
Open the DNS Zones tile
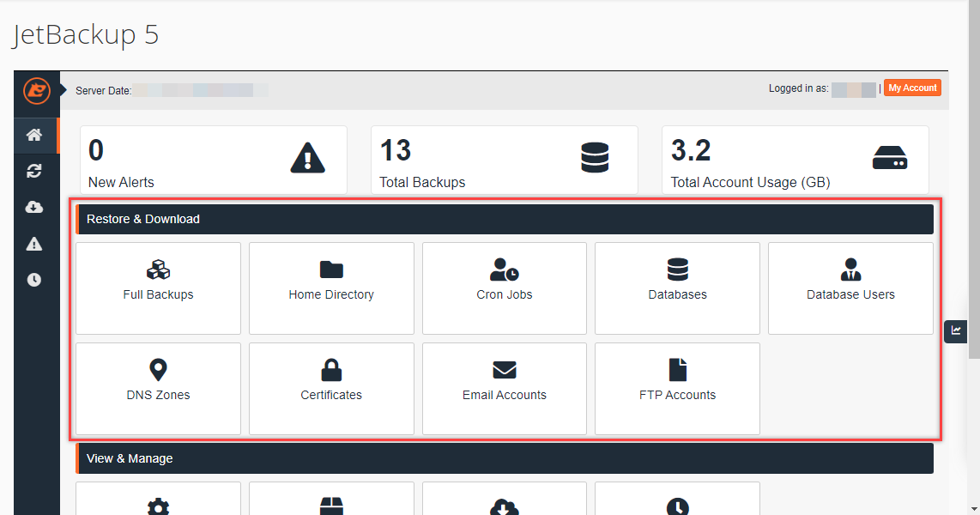coord(158,389)
